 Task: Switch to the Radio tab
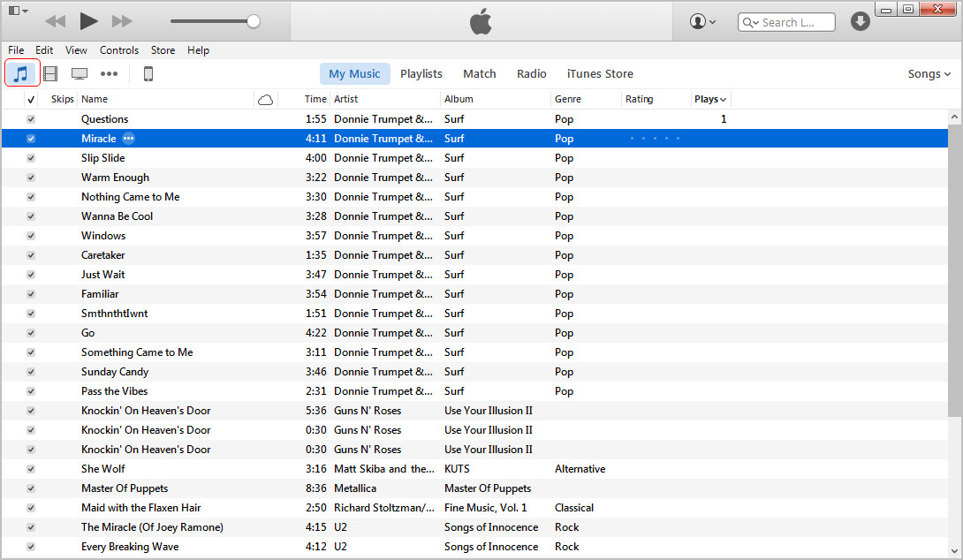(531, 73)
